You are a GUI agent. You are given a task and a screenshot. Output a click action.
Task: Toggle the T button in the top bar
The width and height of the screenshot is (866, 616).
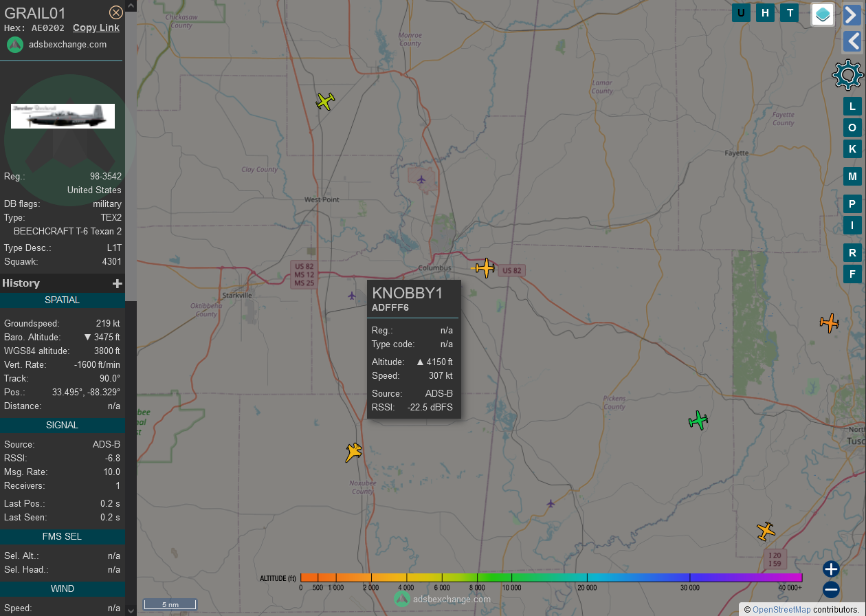[x=790, y=12]
